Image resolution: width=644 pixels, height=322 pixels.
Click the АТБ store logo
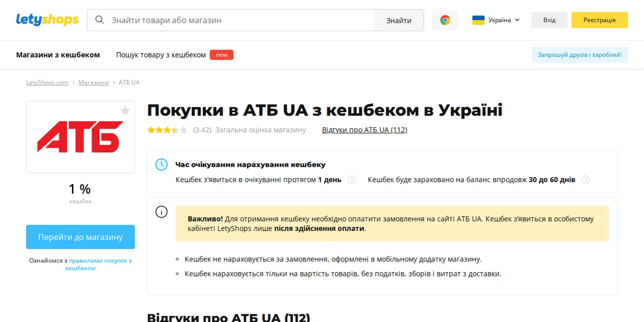click(80, 137)
